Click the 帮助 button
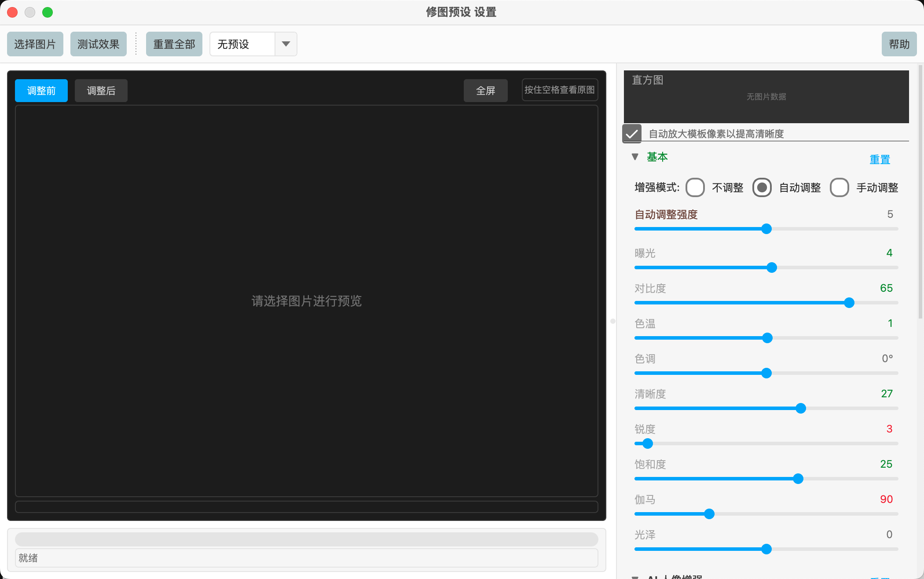Viewport: 924px width, 579px height. 899,44
